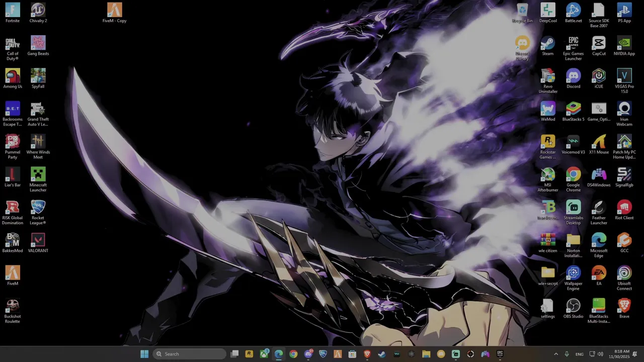This screenshot has width=644, height=362.
Task: Select the Chivalry 2 desktop icon
Action: [38, 13]
